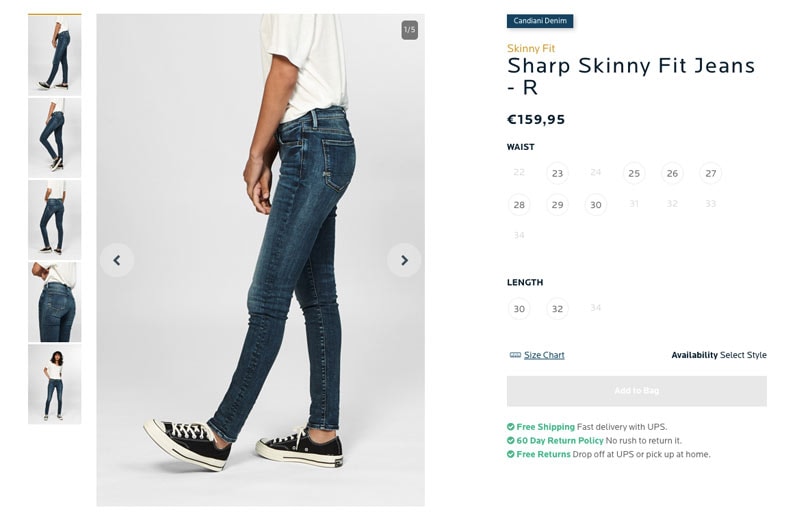Pick waist size 29
The height and width of the screenshot is (512, 810).
[x=557, y=205]
